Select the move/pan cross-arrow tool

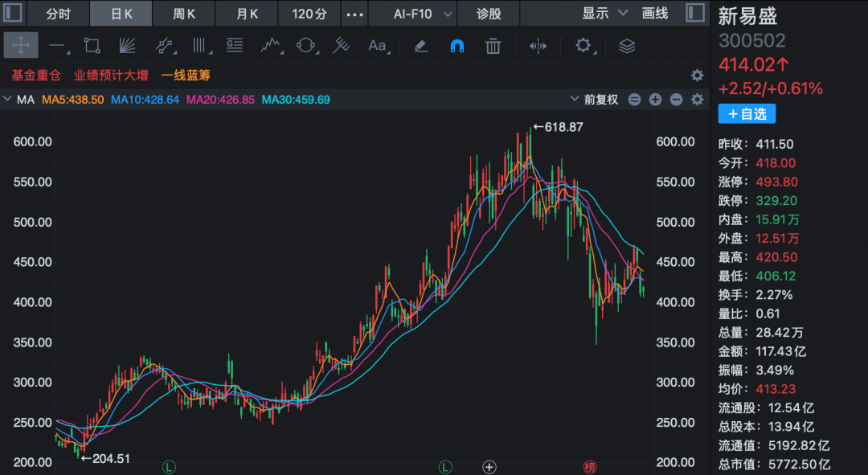(20, 45)
